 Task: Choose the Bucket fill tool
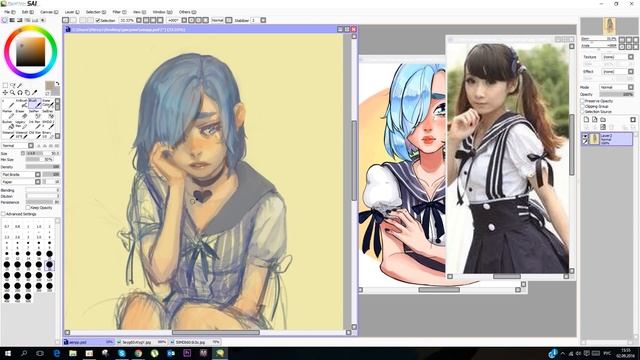(x=8, y=125)
